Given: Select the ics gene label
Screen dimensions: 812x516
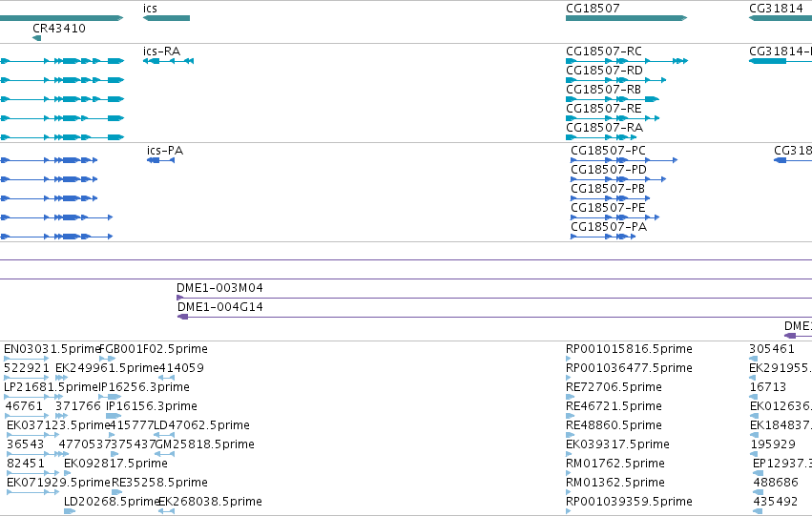Looking at the screenshot, I should coord(150,9).
